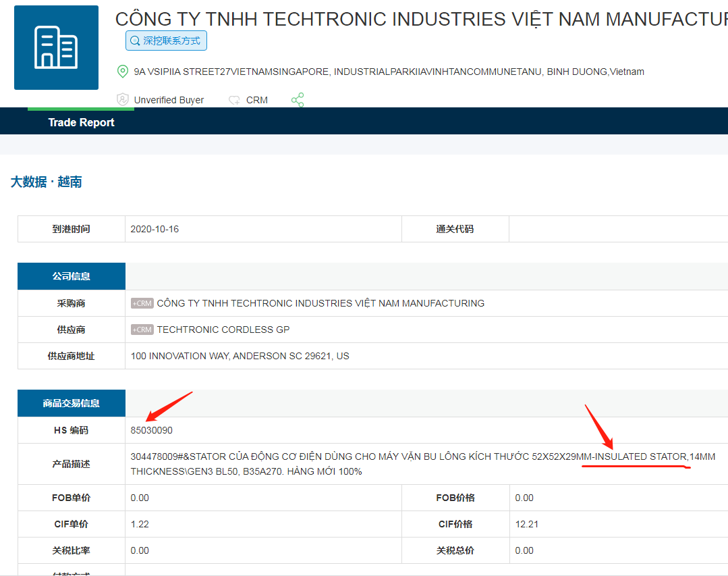This screenshot has width=728, height=576.
Task: Click the 关税总价 value 0.00
Action: 524,551
